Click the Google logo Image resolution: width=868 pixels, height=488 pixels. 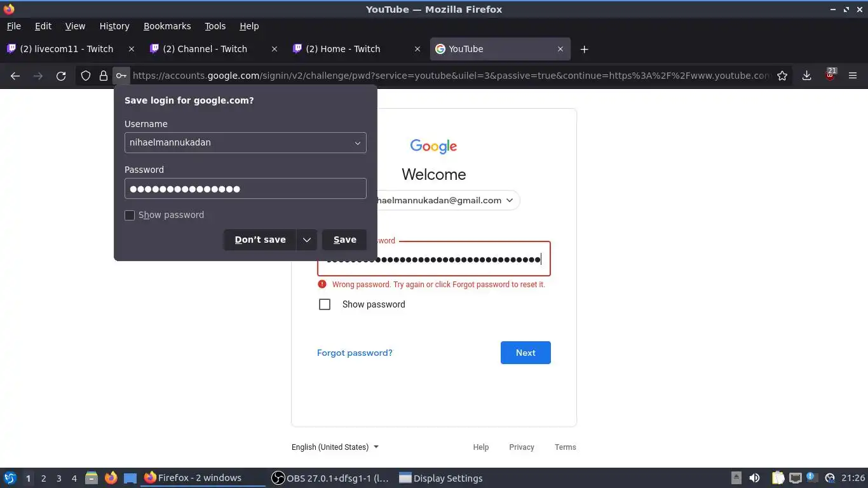pos(433,147)
